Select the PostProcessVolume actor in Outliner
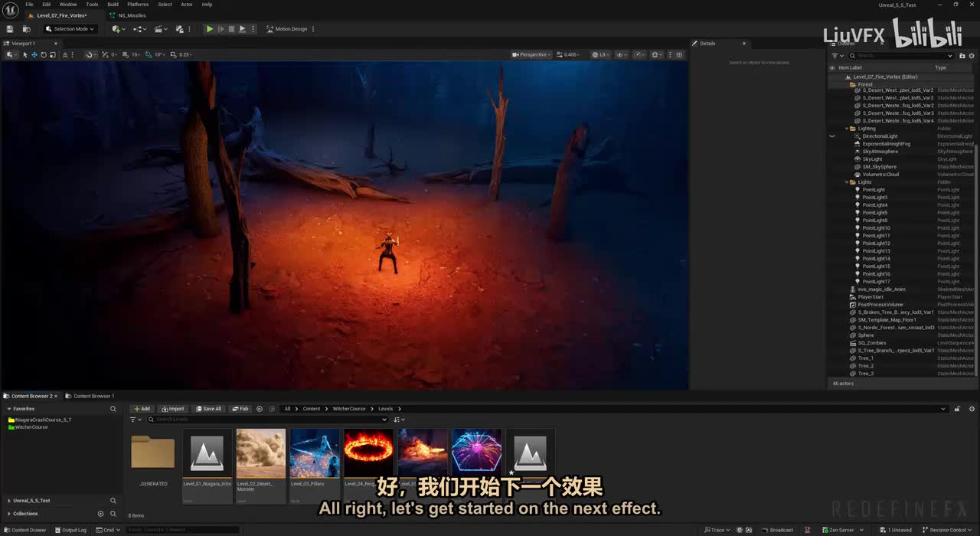Viewport: 980px width, 536px height. coord(880,305)
